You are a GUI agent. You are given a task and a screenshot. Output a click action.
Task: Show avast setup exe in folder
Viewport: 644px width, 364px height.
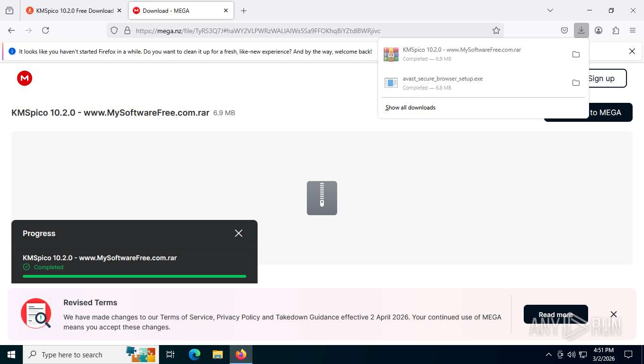[576, 83]
